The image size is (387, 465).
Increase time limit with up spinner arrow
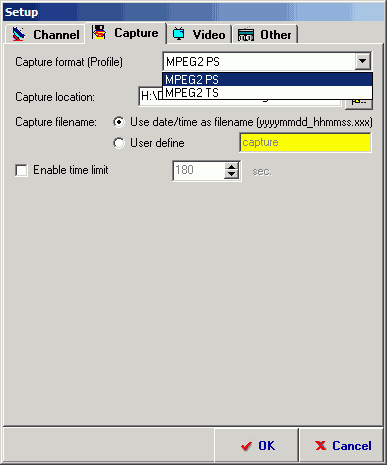(x=231, y=166)
